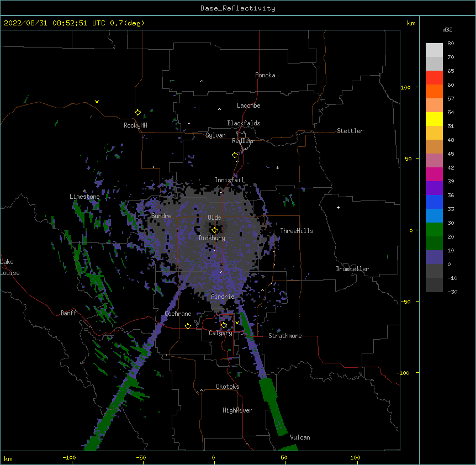Image resolution: width=476 pixels, height=465 pixels.
Task: Click the white asterisk marker above Limestone
Action: pyautogui.click(x=84, y=191)
